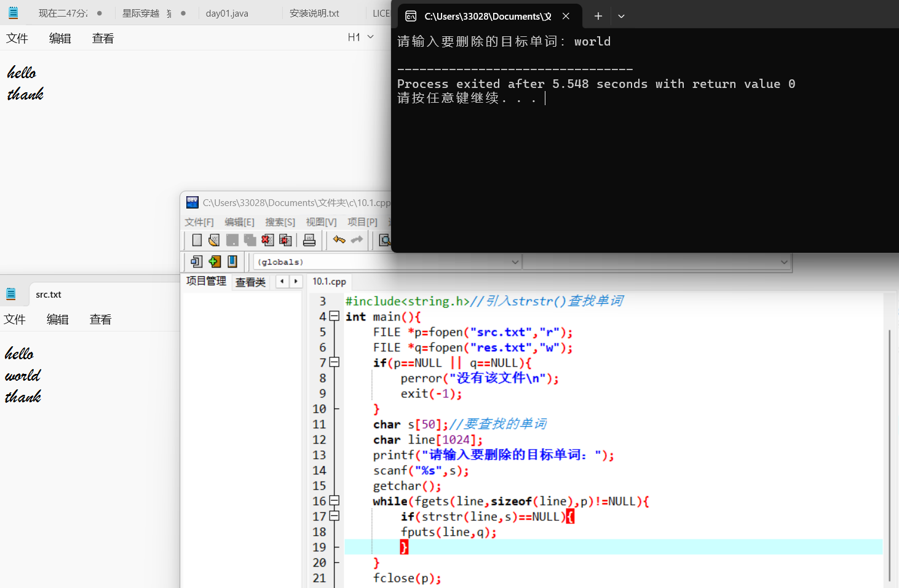
Task: Open the (globals) scope dropdown
Action: point(387,262)
